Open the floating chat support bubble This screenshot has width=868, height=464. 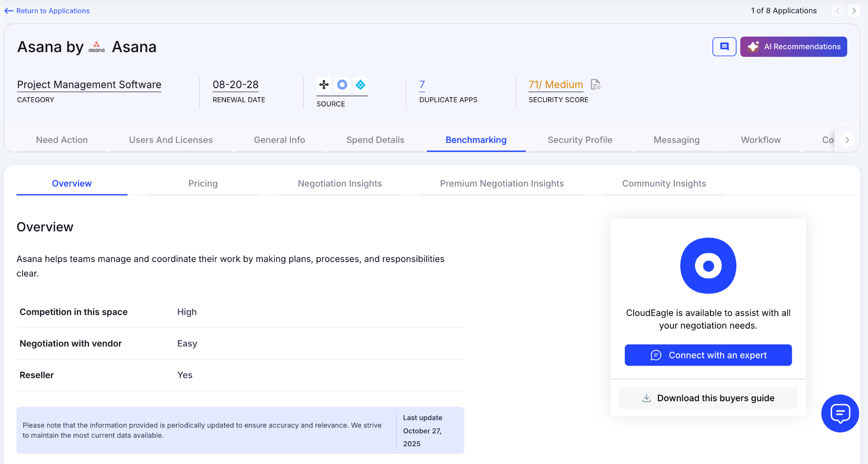pyautogui.click(x=840, y=413)
